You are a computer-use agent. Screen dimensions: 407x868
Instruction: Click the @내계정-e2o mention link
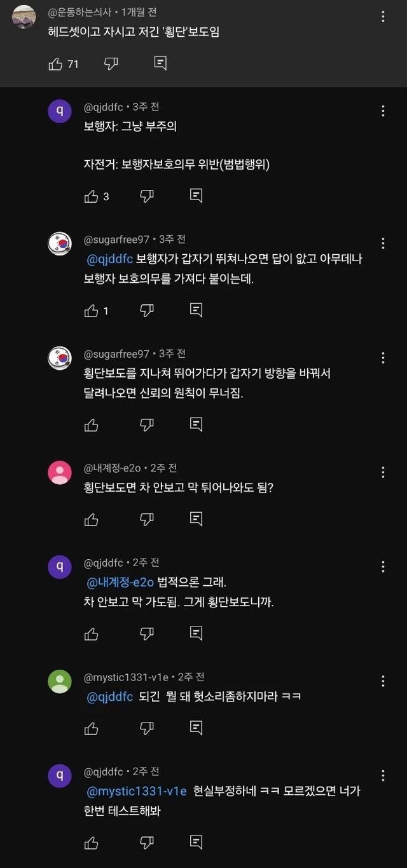pos(120,582)
